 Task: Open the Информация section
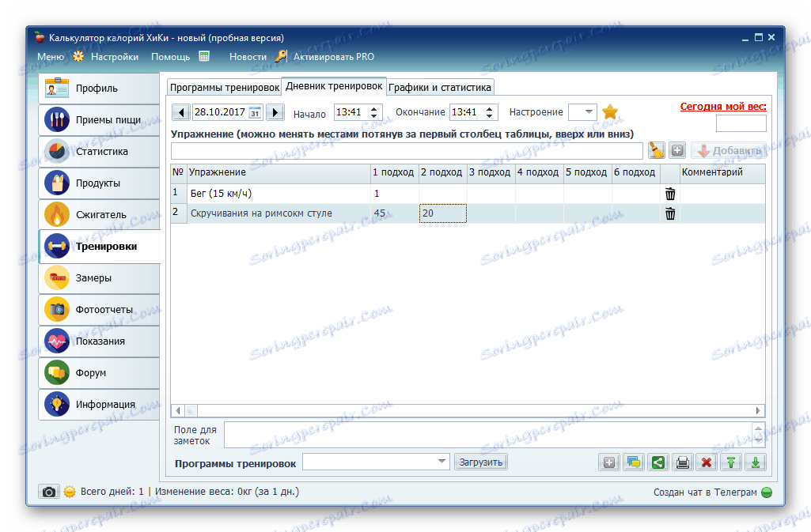tap(99, 404)
